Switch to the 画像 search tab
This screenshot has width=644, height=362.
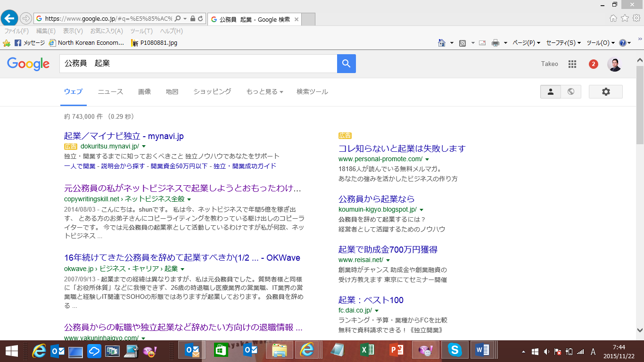(x=145, y=92)
